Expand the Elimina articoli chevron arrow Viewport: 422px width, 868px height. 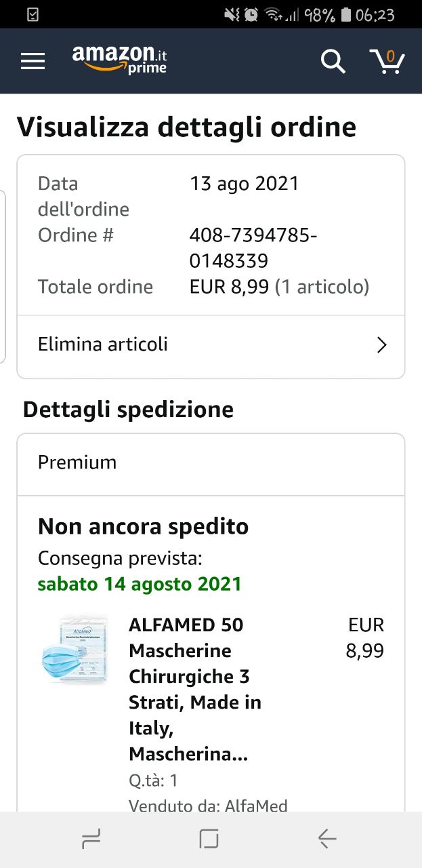[382, 345]
